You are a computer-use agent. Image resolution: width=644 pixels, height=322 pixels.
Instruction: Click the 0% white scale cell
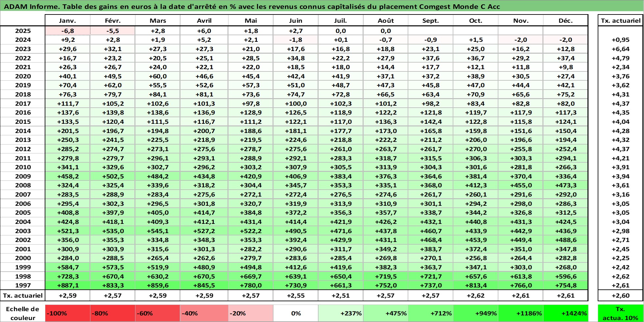pyautogui.click(x=296, y=313)
